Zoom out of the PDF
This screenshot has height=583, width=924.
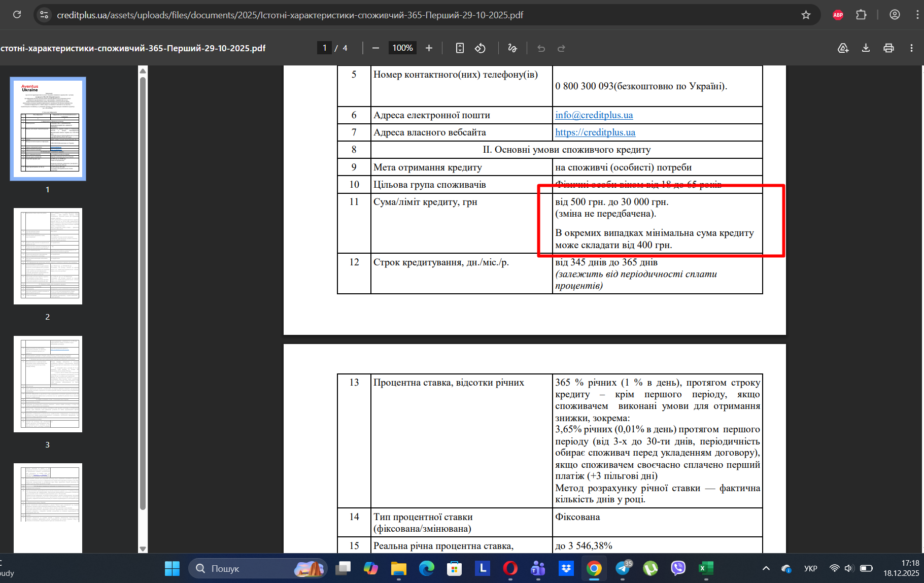click(x=375, y=48)
